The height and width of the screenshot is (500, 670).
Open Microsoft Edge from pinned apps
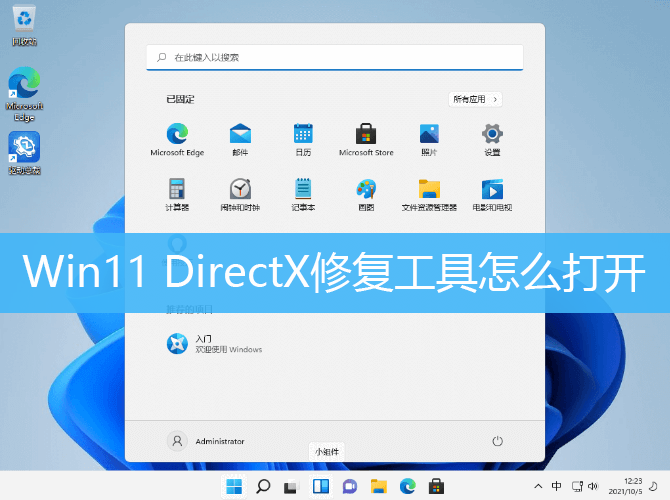click(x=177, y=135)
